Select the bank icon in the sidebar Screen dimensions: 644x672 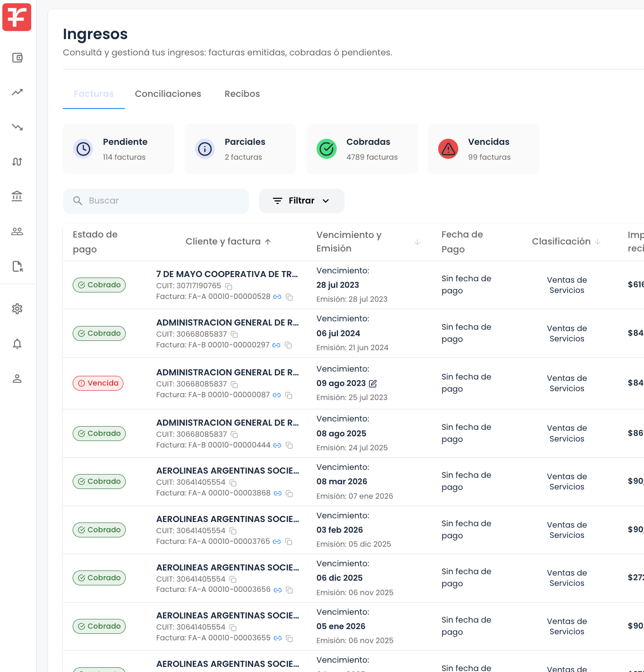pyautogui.click(x=17, y=196)
